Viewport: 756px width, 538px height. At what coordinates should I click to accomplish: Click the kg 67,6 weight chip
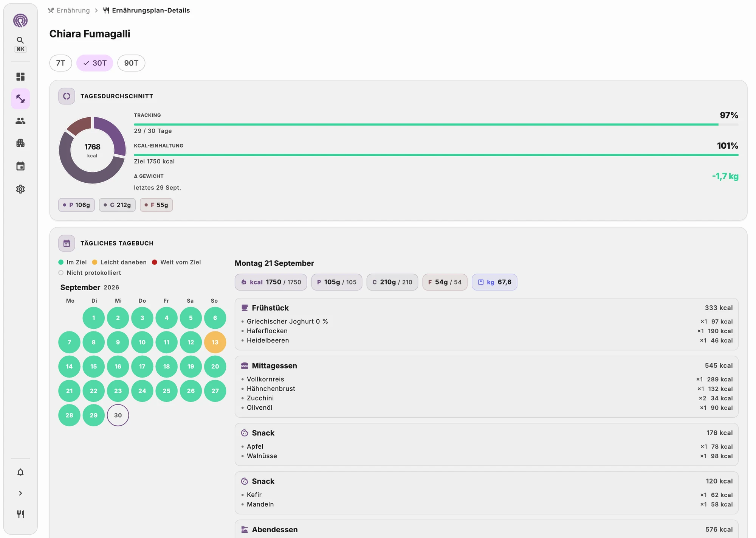tap(494, 282)
